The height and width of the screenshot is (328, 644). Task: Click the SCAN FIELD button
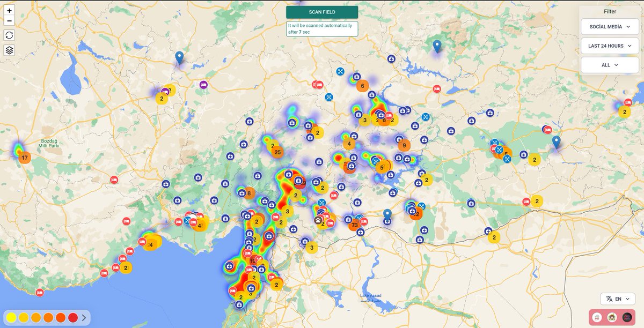coord(322,12)
